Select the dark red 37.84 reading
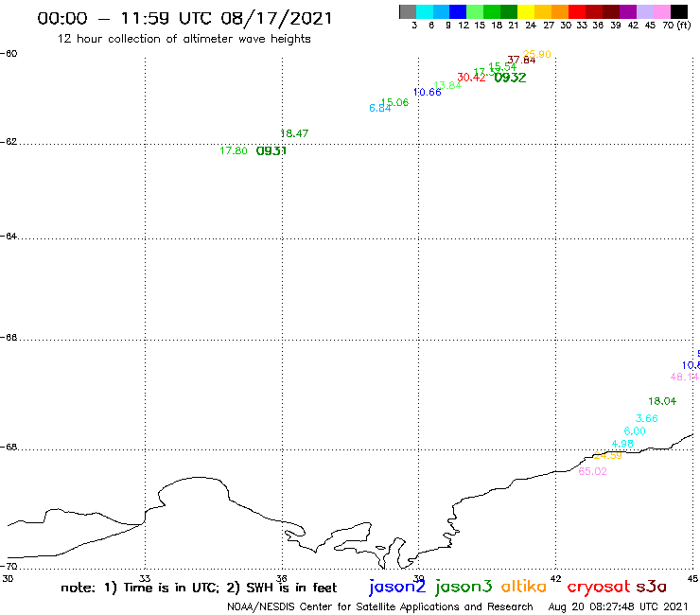700x615 pixels. 521,60
